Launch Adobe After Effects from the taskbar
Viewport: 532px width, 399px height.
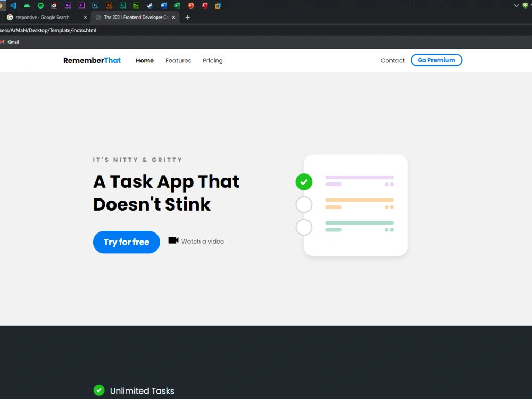(x=68, y=5)
